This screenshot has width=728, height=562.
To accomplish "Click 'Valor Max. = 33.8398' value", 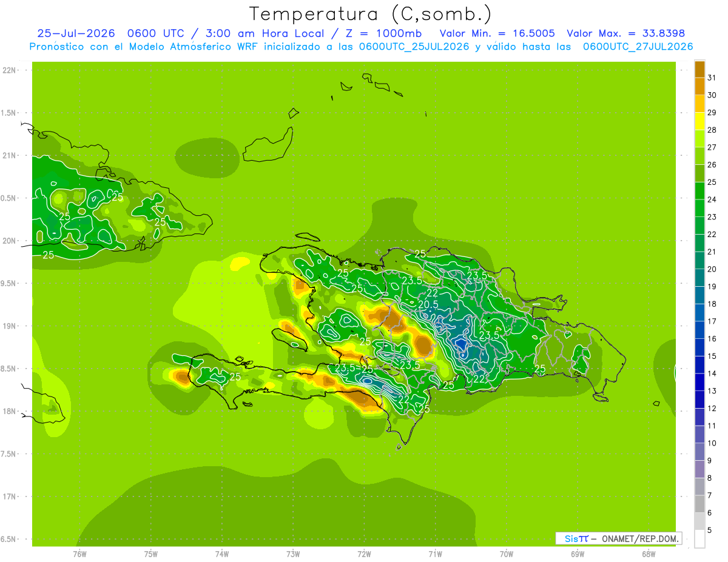I will click(626, 33).
